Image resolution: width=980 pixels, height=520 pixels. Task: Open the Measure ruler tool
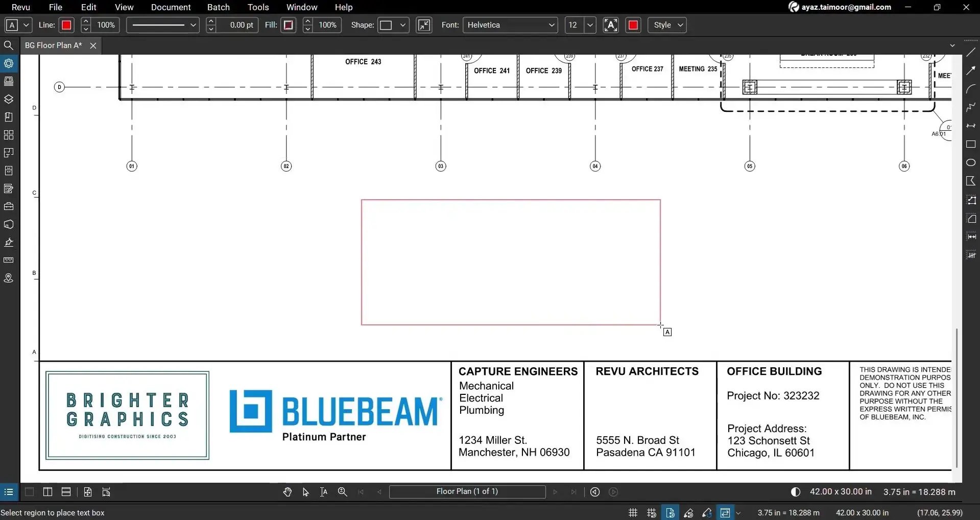(x=9, y=259)
